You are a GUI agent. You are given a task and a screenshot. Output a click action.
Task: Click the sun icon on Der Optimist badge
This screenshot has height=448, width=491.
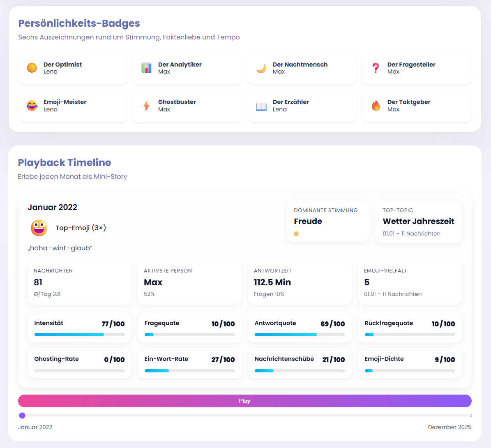[x=32, y=68]
